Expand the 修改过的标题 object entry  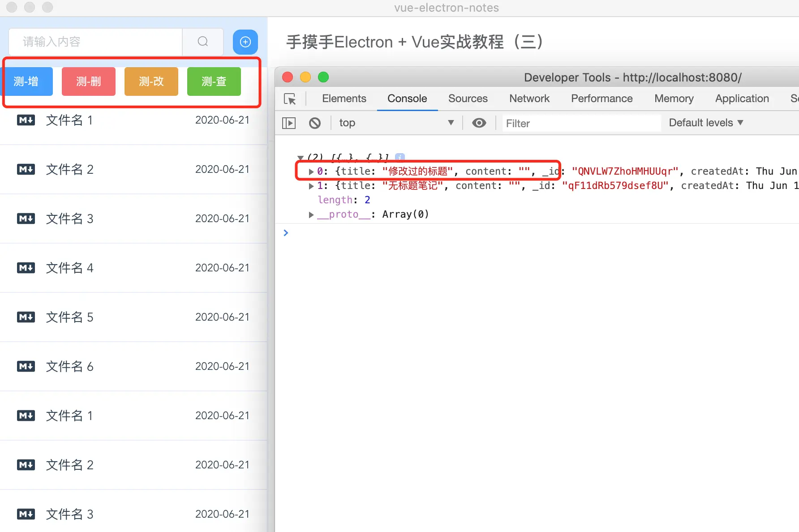tap(311, 172)
